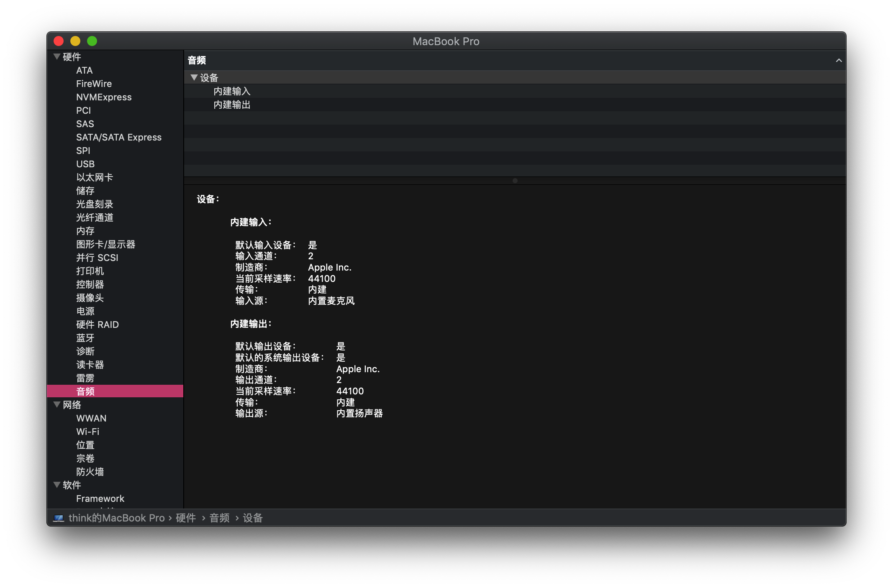Screen dimensions: 893x588
Task: Select Framework under software section
Action: 100,499
